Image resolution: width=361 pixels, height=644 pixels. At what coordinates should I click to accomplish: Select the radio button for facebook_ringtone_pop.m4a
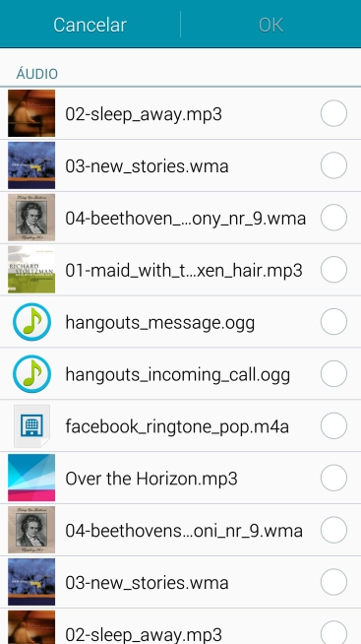pyautogui.click(x=333, y=426)
